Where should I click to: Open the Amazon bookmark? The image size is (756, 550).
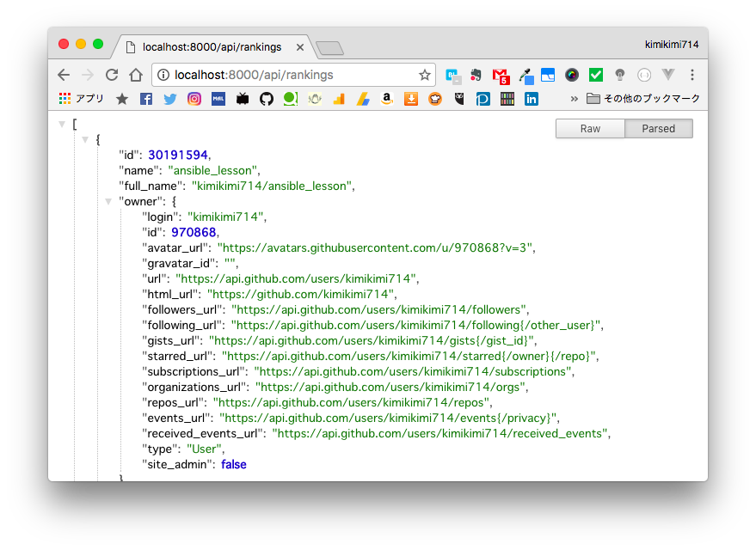(387, 99)
